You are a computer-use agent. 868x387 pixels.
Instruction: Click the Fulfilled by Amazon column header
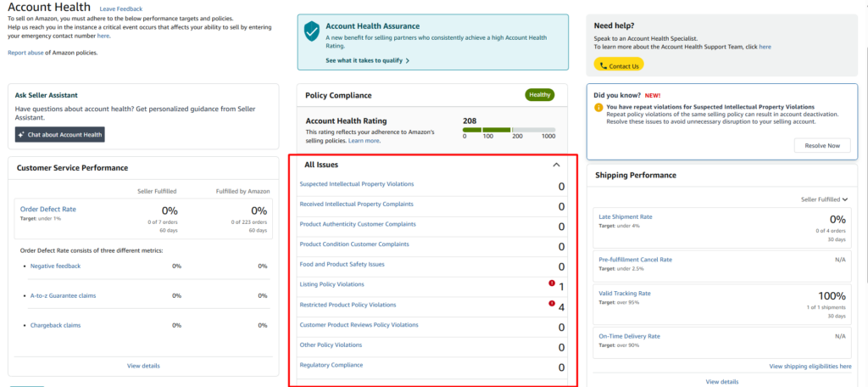point(243,191)
